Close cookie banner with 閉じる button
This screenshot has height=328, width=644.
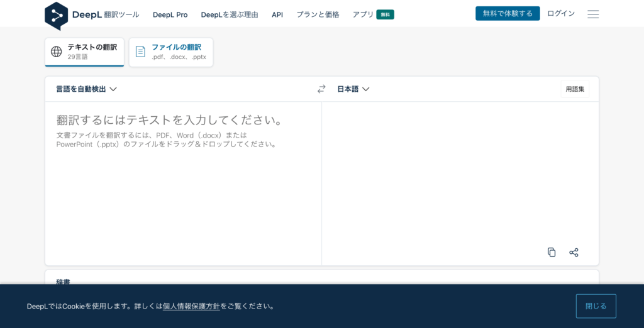(x=596, y=306)
